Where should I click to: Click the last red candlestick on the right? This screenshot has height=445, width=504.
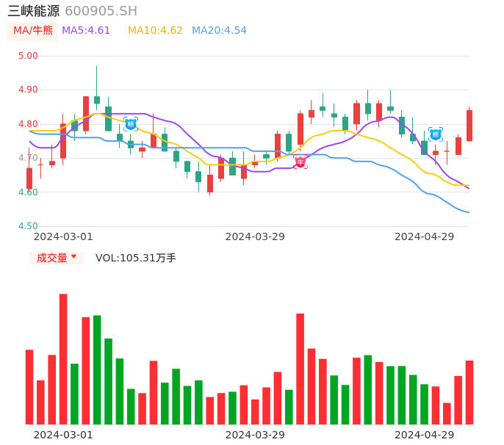[469, 125]
